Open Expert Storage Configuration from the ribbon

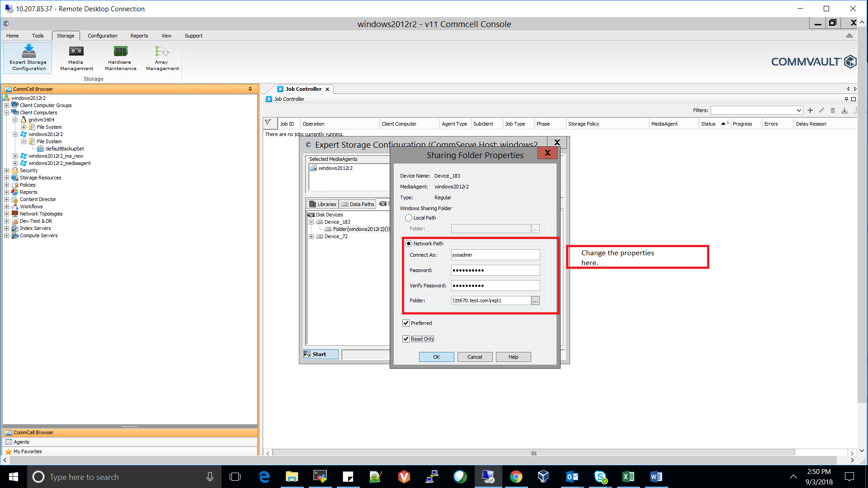click(28, 57)
